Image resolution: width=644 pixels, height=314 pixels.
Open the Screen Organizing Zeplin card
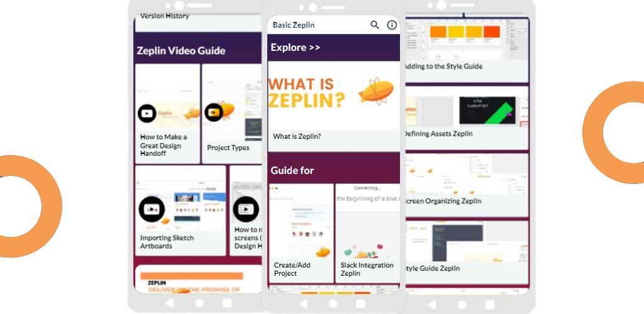(x=467, y=185)
